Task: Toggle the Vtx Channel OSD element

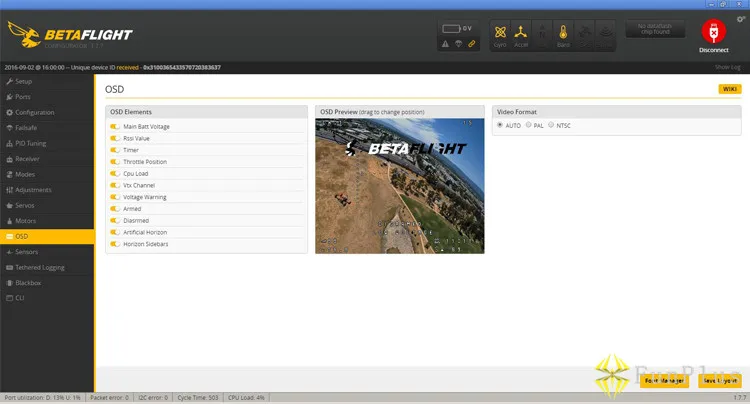Action: click(x=115, y=185)
